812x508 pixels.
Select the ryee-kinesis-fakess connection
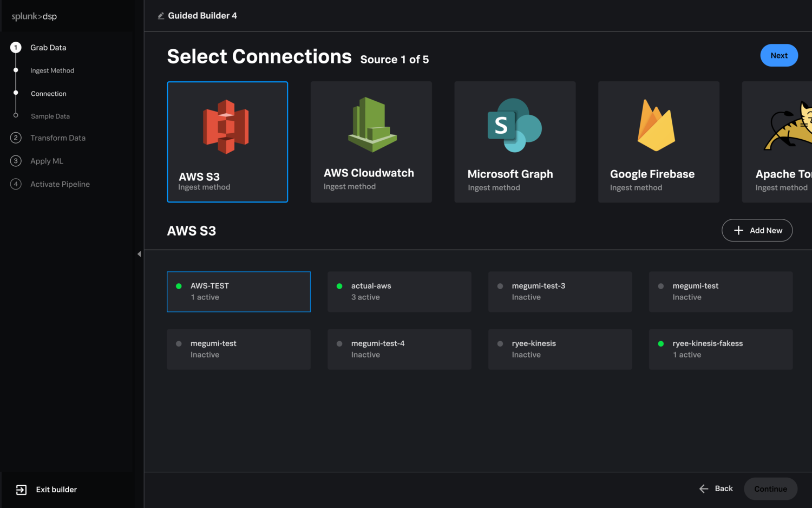pos(721,349)
